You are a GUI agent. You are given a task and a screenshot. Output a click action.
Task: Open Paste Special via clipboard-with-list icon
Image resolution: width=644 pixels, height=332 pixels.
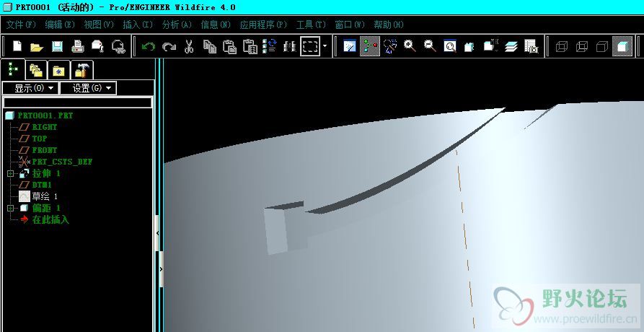click(x=250, y=46)
